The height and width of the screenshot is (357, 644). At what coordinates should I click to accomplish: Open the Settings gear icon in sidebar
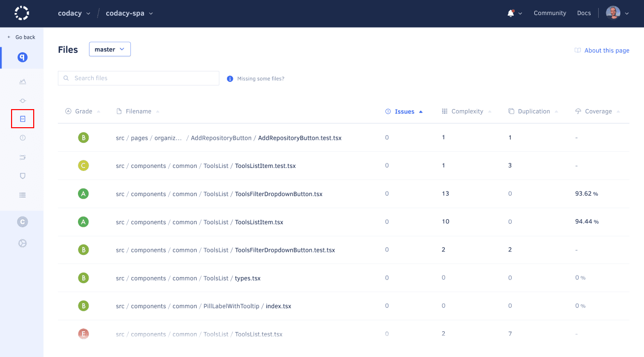point(22,243)
